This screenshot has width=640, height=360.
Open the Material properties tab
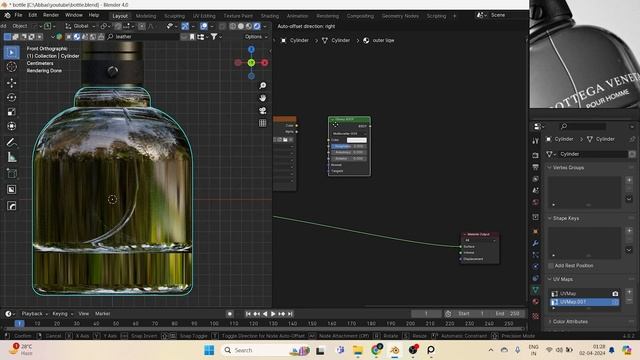[x=536, y=302]
